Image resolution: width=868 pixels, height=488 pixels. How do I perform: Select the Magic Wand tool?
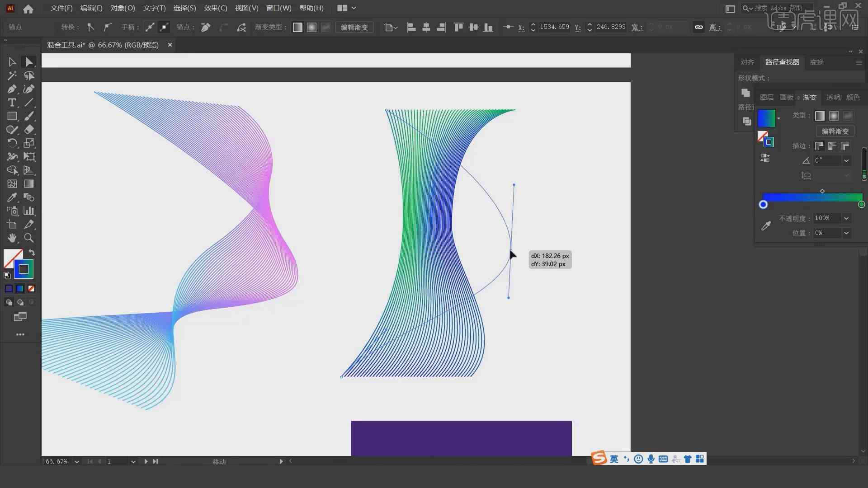[x=12, y=75]
